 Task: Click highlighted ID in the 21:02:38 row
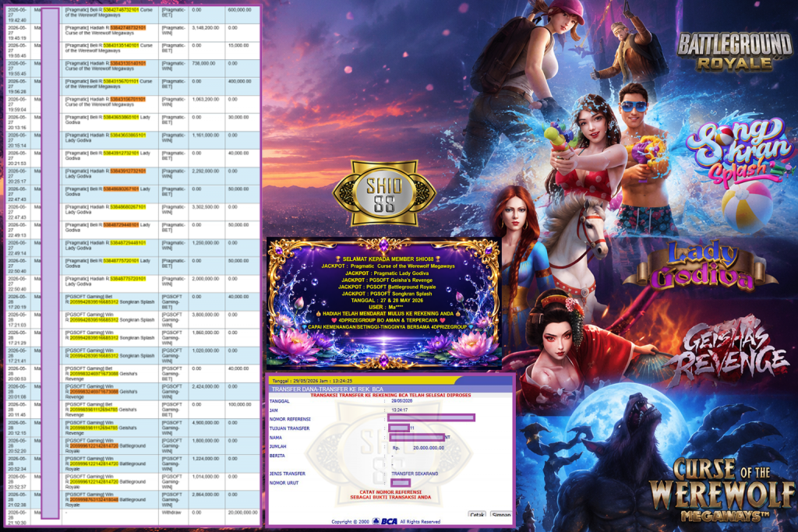[94, 499]
